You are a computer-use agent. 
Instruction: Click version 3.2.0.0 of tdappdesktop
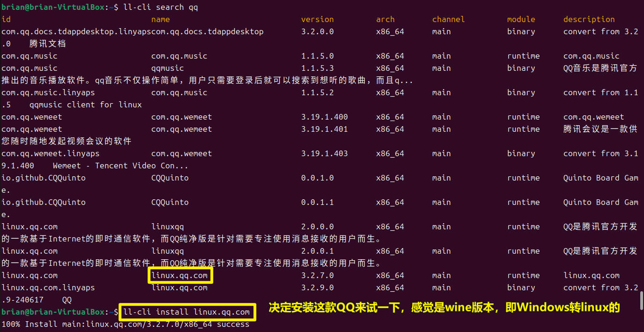point(318,32)
